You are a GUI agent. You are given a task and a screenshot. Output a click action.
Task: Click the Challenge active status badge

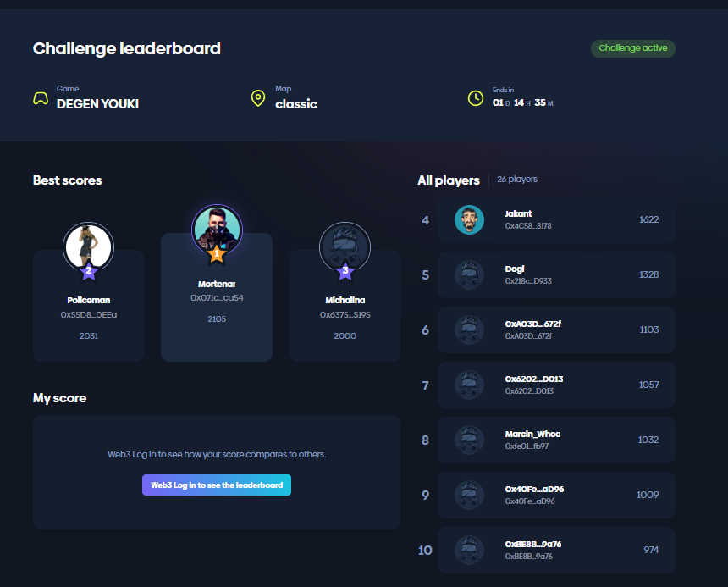632,48
